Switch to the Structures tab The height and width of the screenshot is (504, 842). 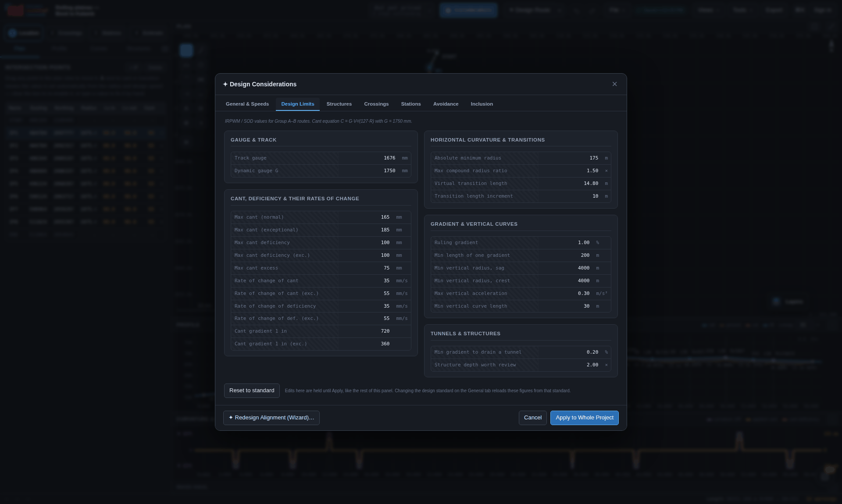click(x=339, y=104)
